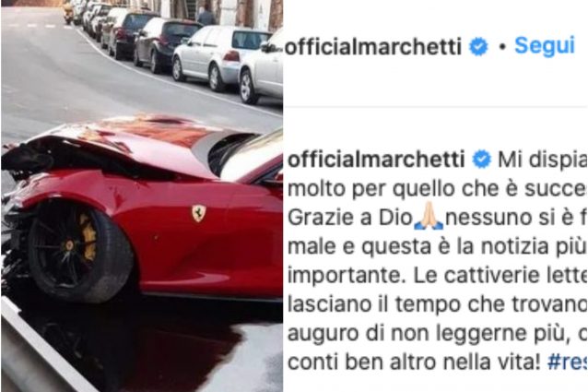Open officialmarchetti profile from post header

[373, 47]
